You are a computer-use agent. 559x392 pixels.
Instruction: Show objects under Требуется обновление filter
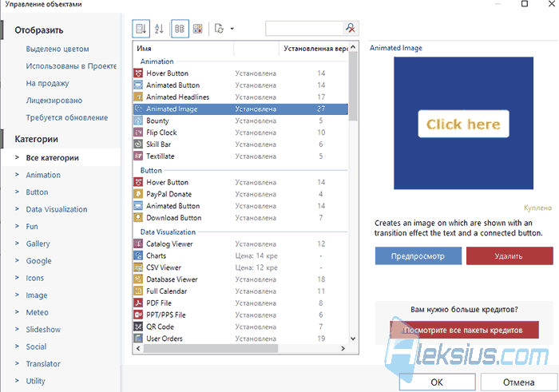66,117
